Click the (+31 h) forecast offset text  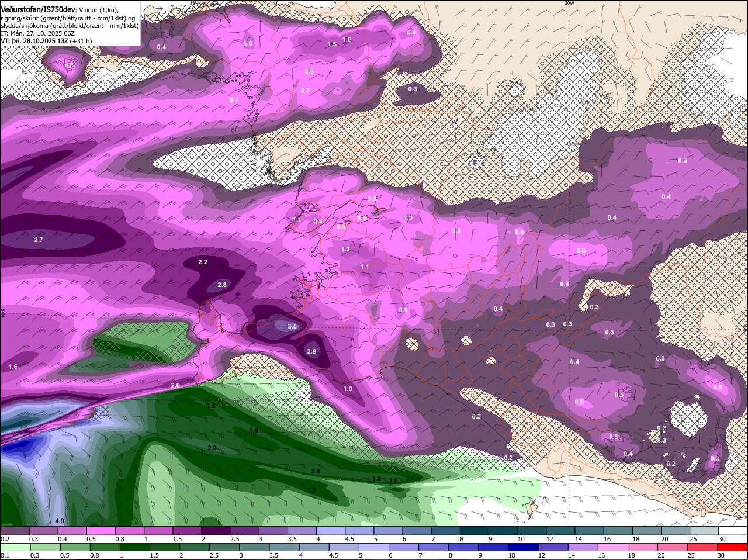(81, 41)
